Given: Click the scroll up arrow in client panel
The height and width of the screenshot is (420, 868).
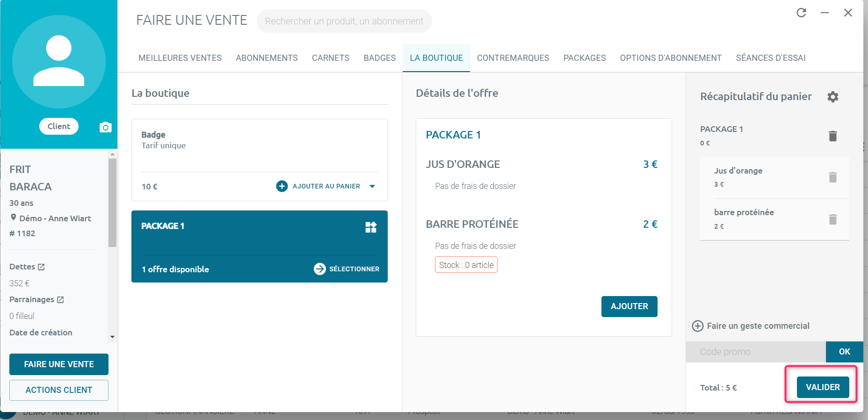Looking at the screenshot, I should [112, 154].
